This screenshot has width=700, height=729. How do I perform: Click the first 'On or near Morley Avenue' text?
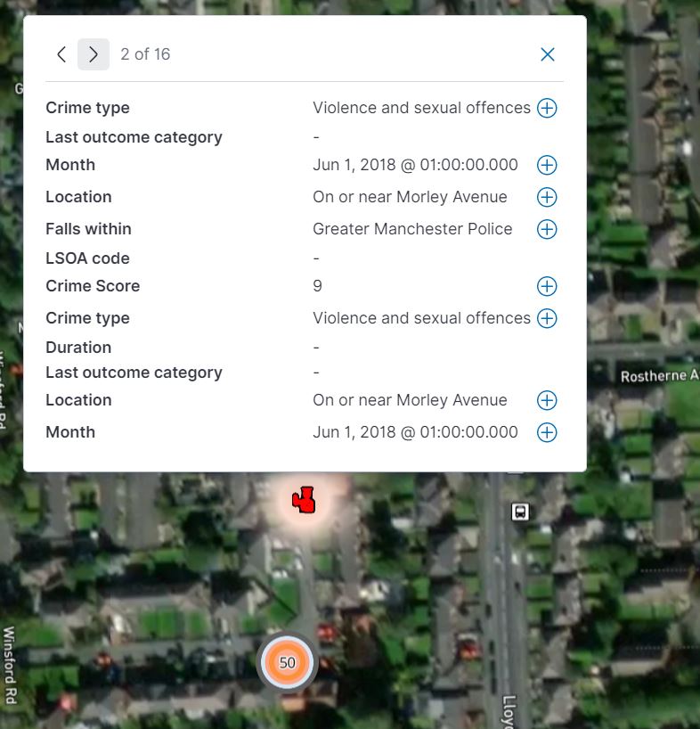[x=410, y=197]
